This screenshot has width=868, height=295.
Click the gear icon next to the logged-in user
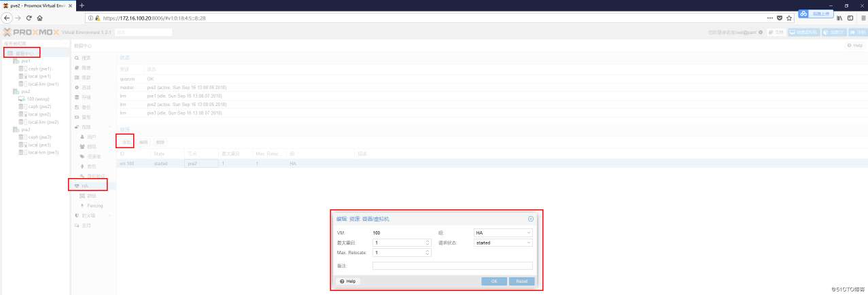tap(761, 32)
